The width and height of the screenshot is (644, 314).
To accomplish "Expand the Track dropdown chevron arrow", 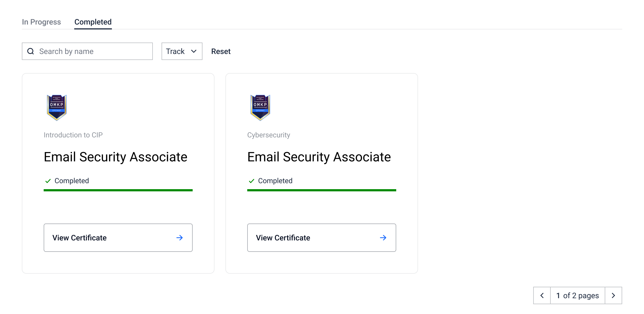I will [x=194, y=51].
